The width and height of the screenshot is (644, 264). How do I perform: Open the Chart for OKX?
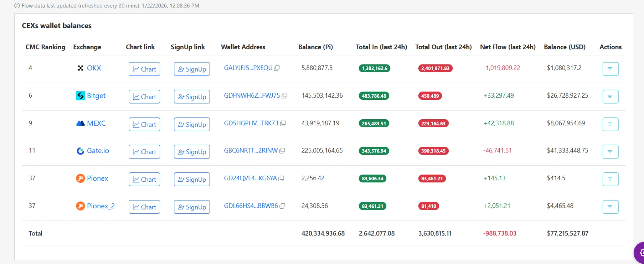point(144,69)
